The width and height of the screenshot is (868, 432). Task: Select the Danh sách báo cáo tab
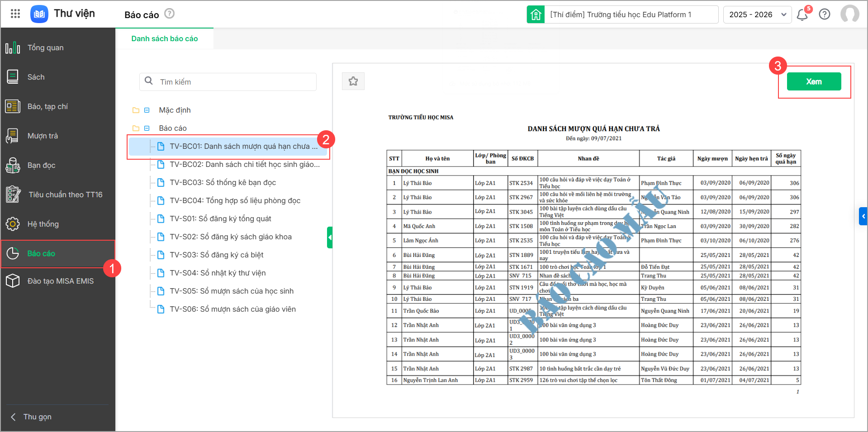164,39
